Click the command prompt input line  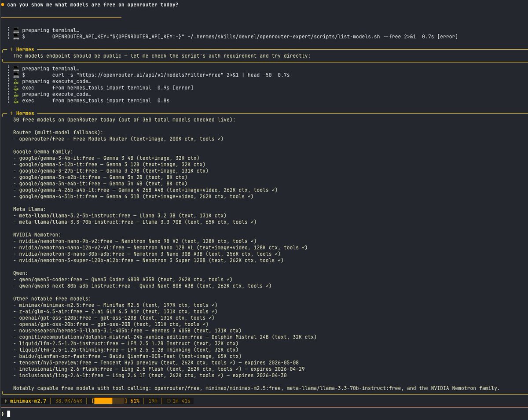pyautogui.click(x=264, y=413)
